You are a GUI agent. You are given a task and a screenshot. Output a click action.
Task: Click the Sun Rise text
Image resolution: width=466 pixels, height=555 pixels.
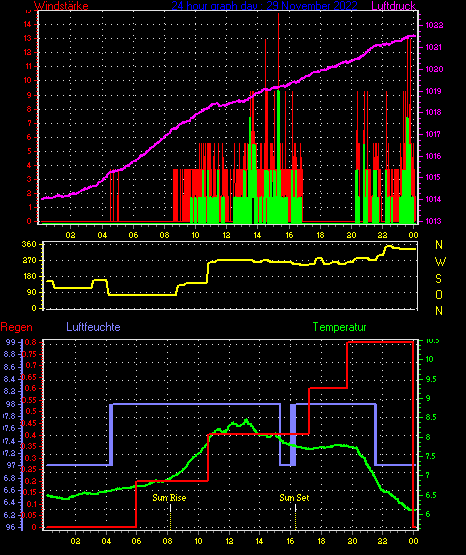(169, 498)
